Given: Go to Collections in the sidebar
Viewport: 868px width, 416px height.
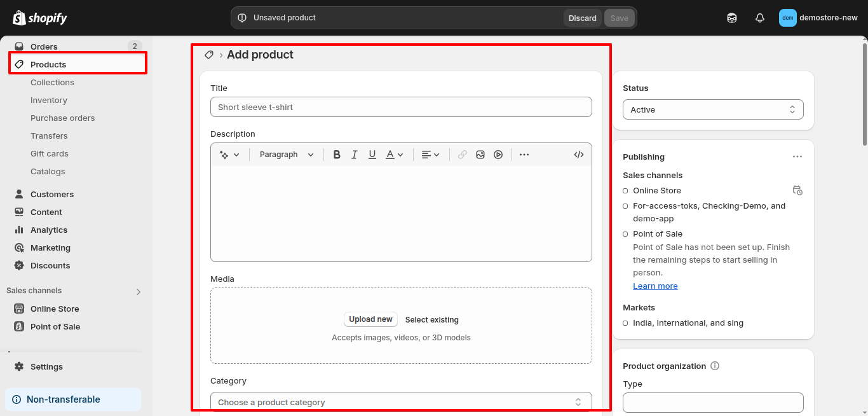Looking at the screenshot, I should (x=52, y=82).
